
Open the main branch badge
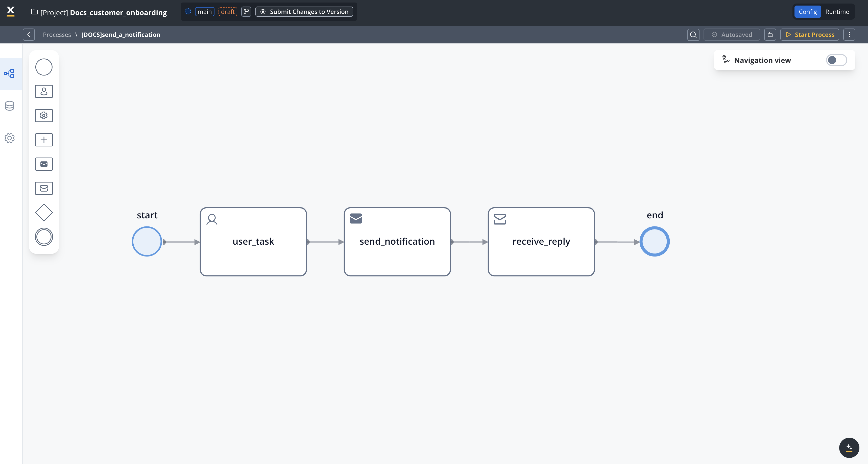(205, 12)
